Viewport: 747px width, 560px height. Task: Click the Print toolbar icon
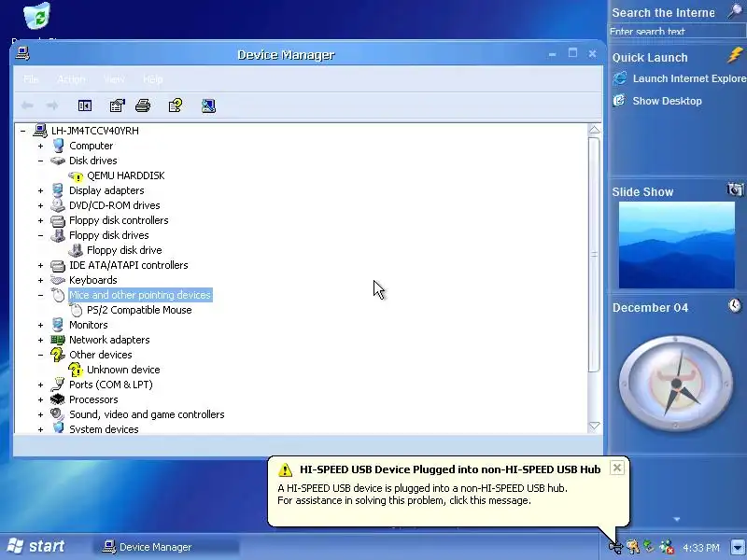coord(143,105)
